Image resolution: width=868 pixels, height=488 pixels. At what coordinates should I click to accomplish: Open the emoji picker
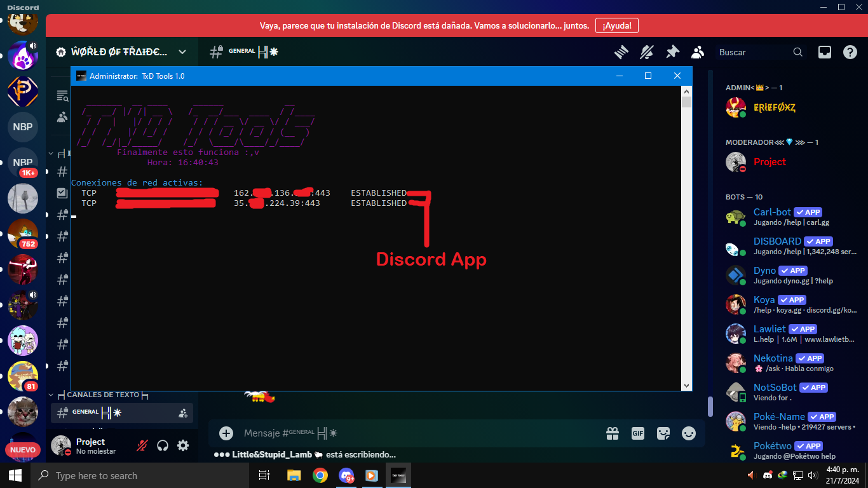[x=689, y=433]
